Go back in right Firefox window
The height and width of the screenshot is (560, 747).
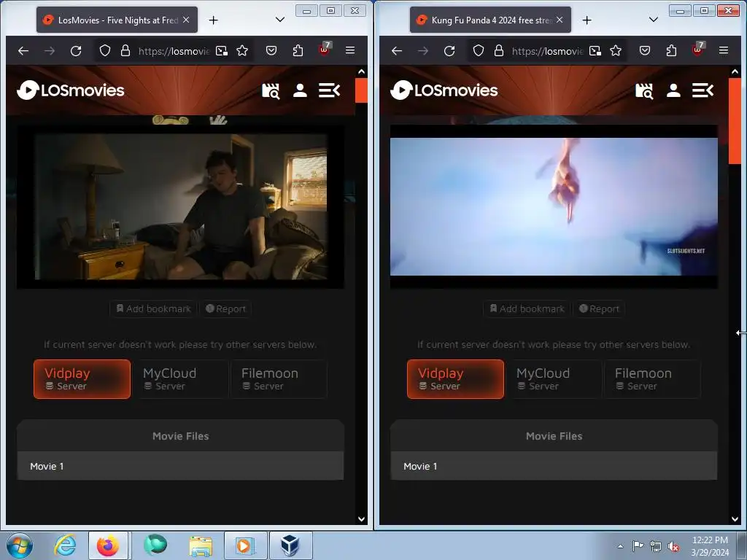(397, 50)
